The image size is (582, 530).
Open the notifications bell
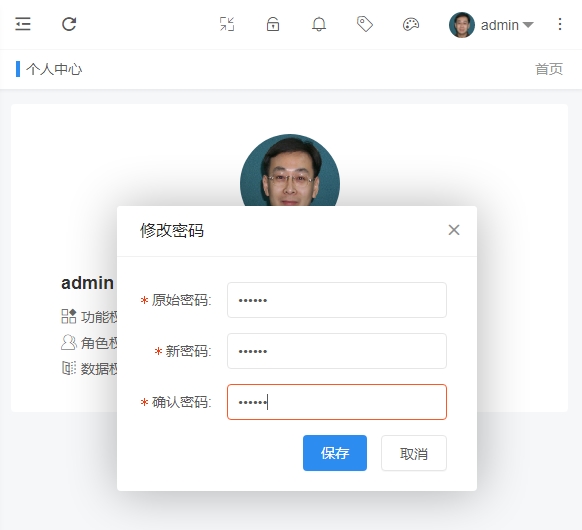click(319, 24)
